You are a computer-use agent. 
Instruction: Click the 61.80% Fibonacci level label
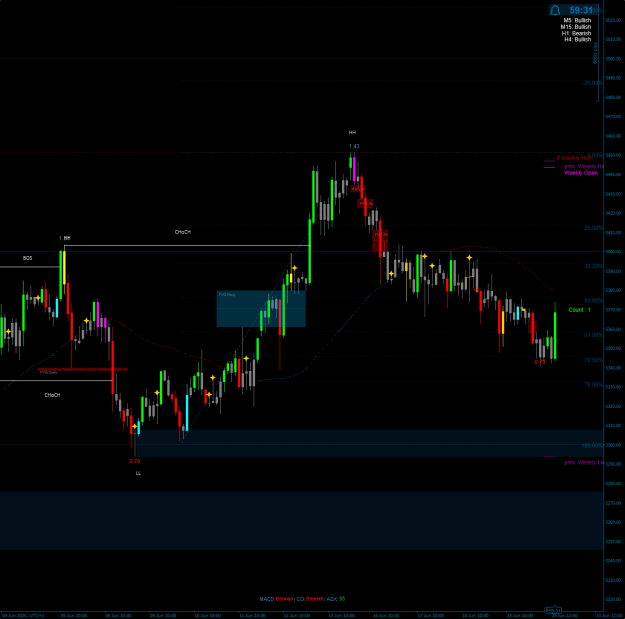pyautogui.click(x=594, y=335)
